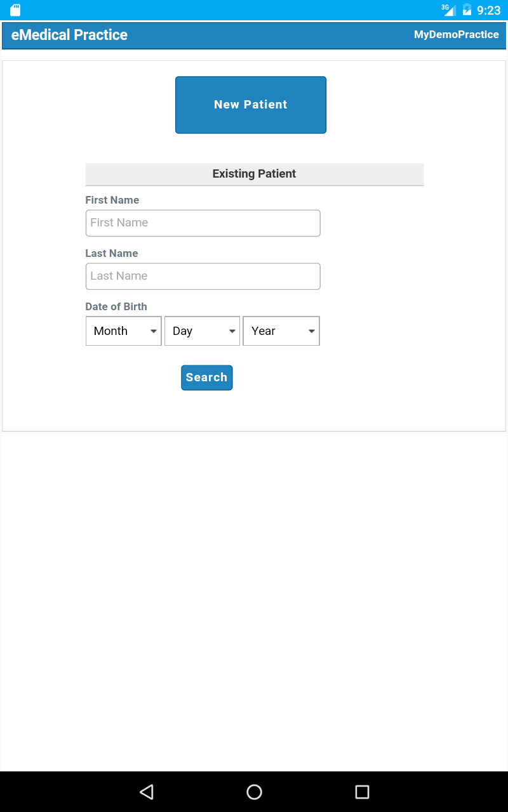Open the Year dropdown
508x812 pixels.
281,331
